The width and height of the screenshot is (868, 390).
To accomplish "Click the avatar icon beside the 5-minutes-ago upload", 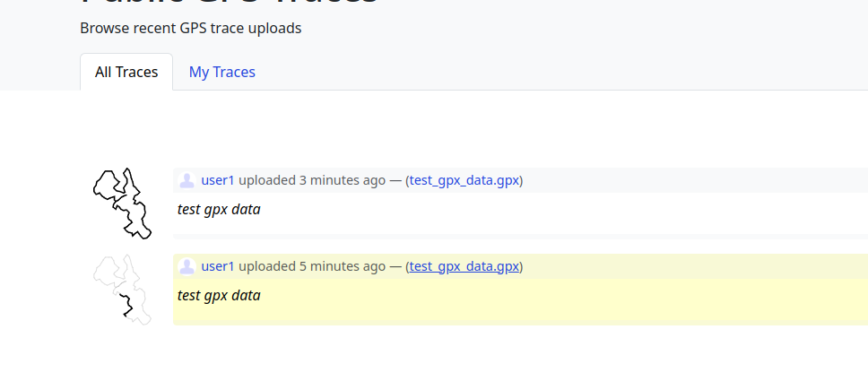I will point(187,266).
